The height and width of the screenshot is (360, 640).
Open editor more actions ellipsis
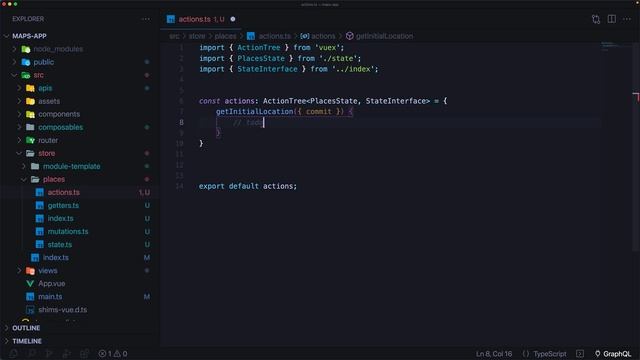tap(627, 19)
